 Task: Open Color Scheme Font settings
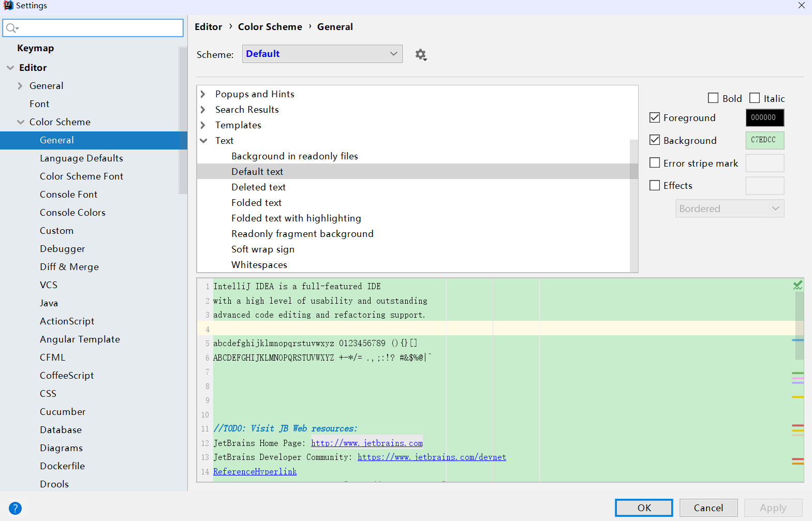click(81, 176)
